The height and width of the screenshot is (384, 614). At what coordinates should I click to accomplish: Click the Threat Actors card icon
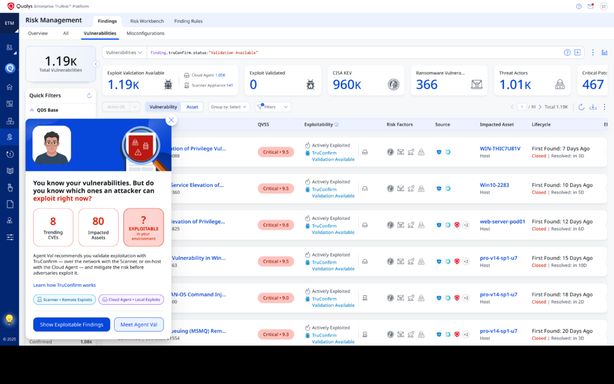[560, 84]
